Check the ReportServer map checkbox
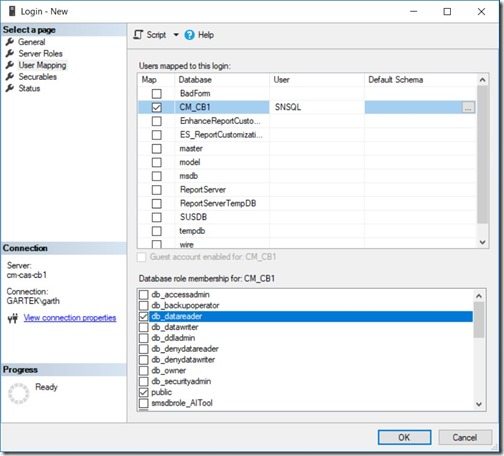504x456 pixels. [x=157, y=190]
